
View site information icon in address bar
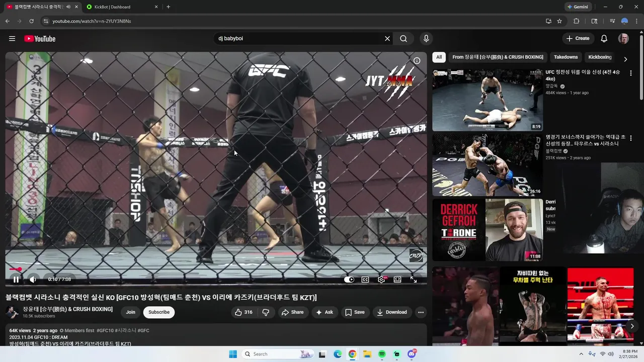point(45,21)
